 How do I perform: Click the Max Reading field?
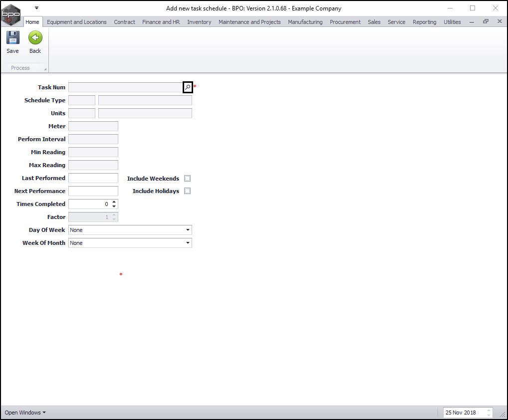point(93,165)
